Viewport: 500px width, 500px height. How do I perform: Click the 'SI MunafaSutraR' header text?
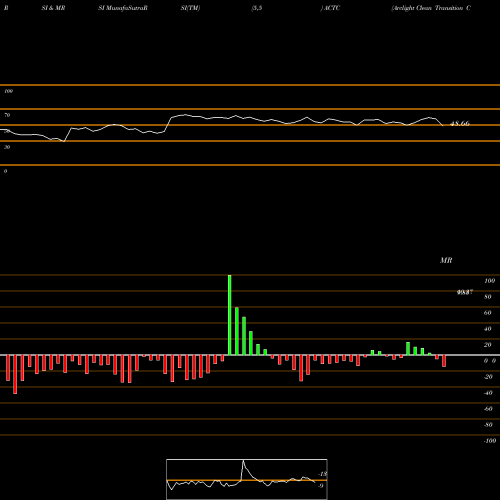pos(123,8)
